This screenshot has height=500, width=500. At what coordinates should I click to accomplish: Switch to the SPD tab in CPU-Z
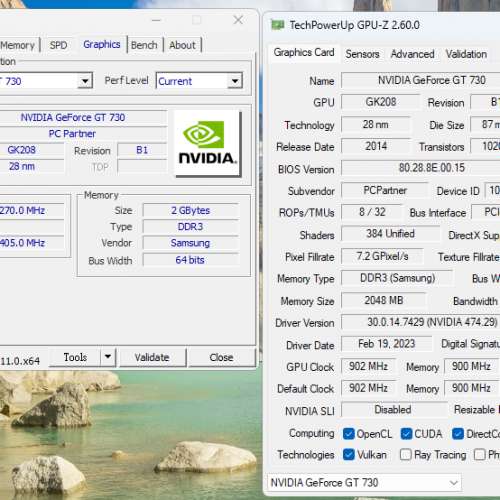(x=58, y=45)
